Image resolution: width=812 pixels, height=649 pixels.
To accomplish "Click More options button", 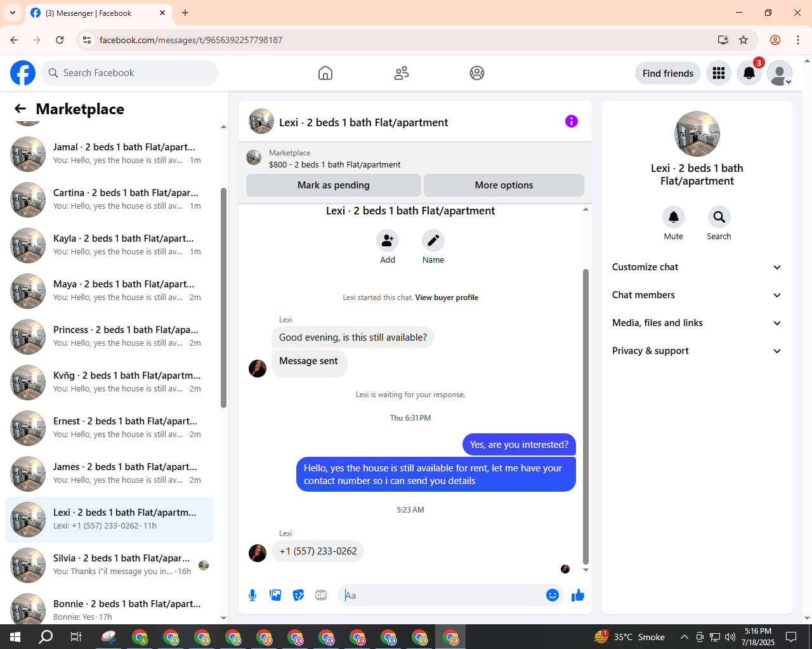I will point(504,185).
